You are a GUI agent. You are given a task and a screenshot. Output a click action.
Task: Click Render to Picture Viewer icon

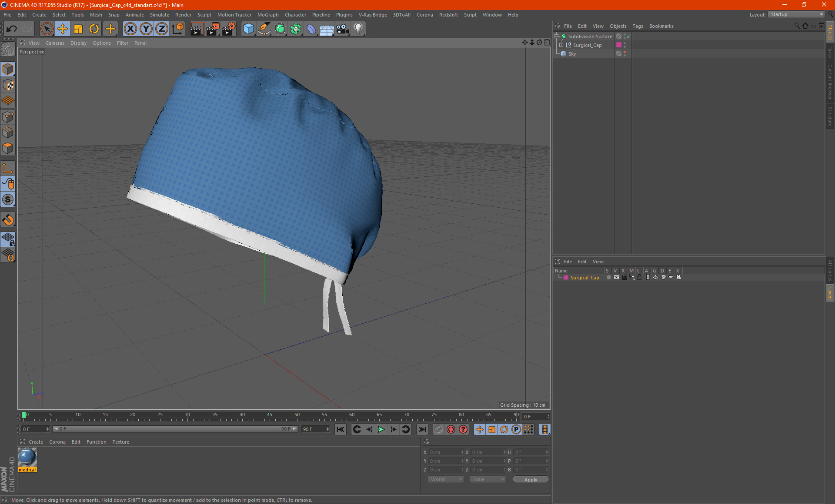[x=213, y=29]
